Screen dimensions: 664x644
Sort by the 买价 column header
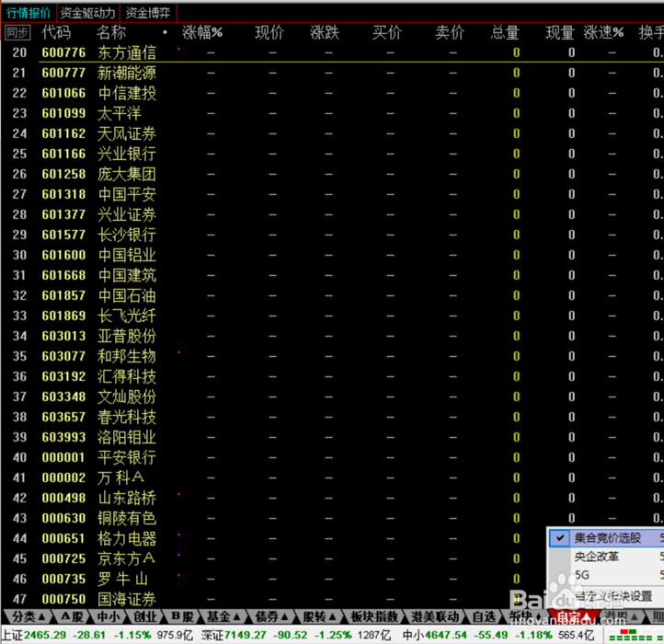click(x=387, y=32)
